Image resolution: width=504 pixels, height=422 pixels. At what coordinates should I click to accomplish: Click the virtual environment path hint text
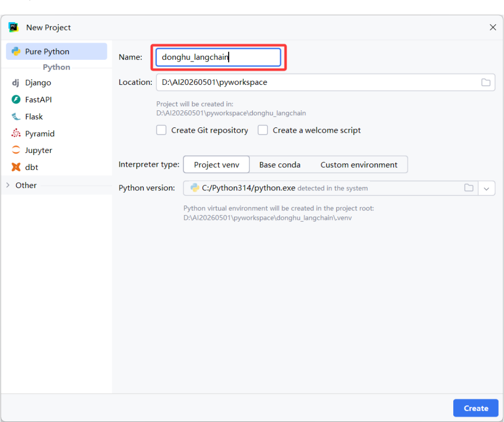[267, 218]
